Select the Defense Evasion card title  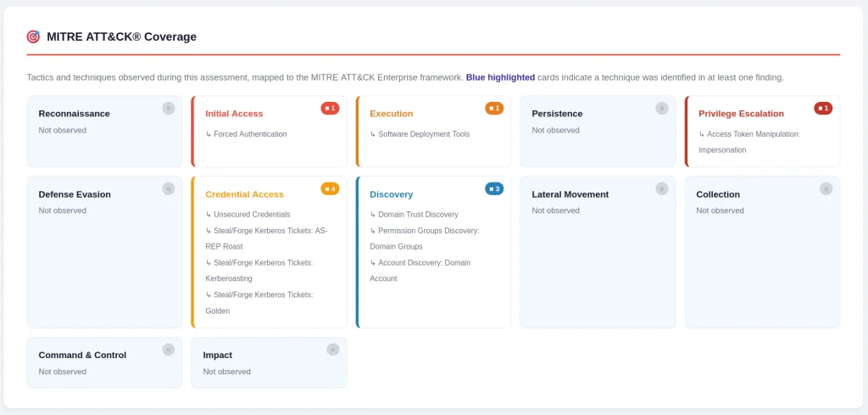click(75, 194)
